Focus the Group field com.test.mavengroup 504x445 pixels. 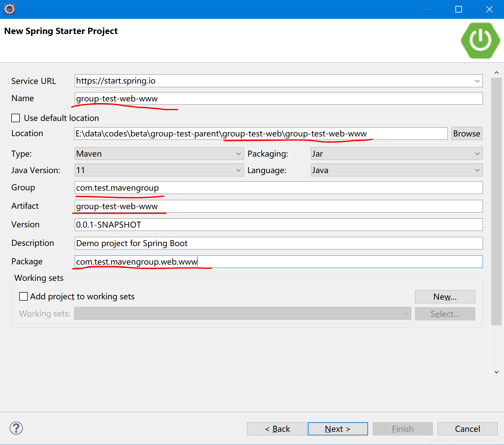278,188
